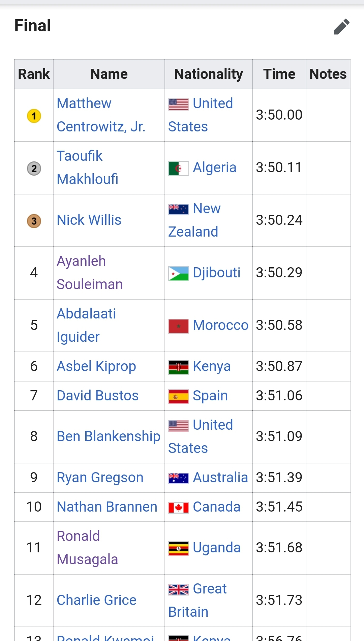Click the silver medal rank 2 icon
The image size is (364, 641).
pyautogui.click(x=34, y=169)
